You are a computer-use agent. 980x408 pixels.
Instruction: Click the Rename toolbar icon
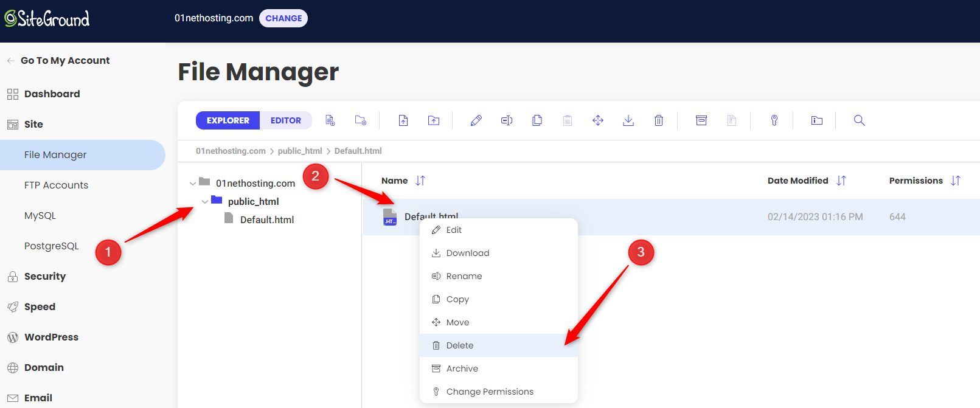pos(507,120)
